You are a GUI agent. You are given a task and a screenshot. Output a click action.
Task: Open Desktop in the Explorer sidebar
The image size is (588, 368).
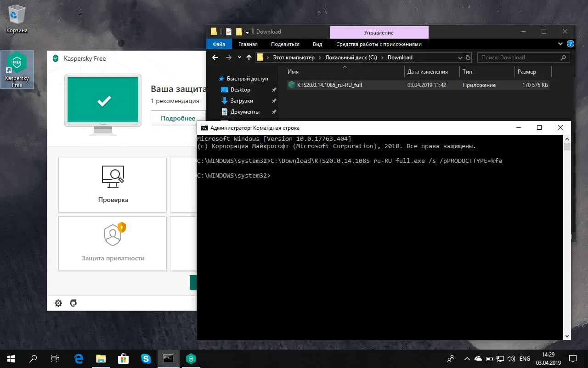pyautogui.click(x=240, y=90)
